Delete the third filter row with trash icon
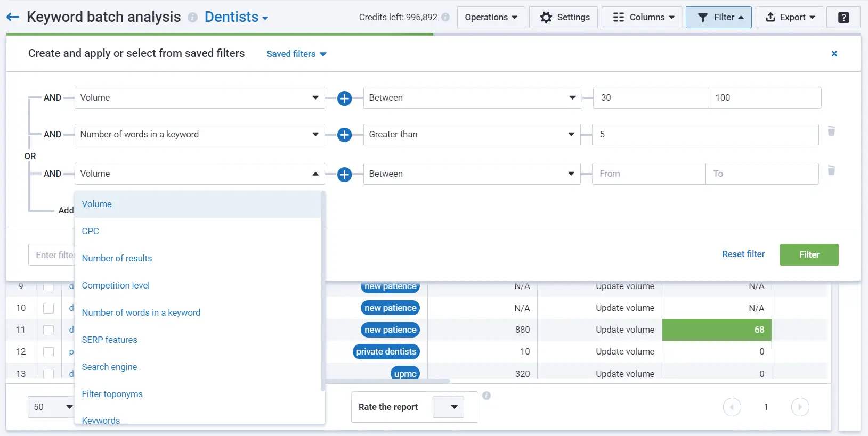The width and height of the screenshot is (868, 436). click(x=831, y=170)
